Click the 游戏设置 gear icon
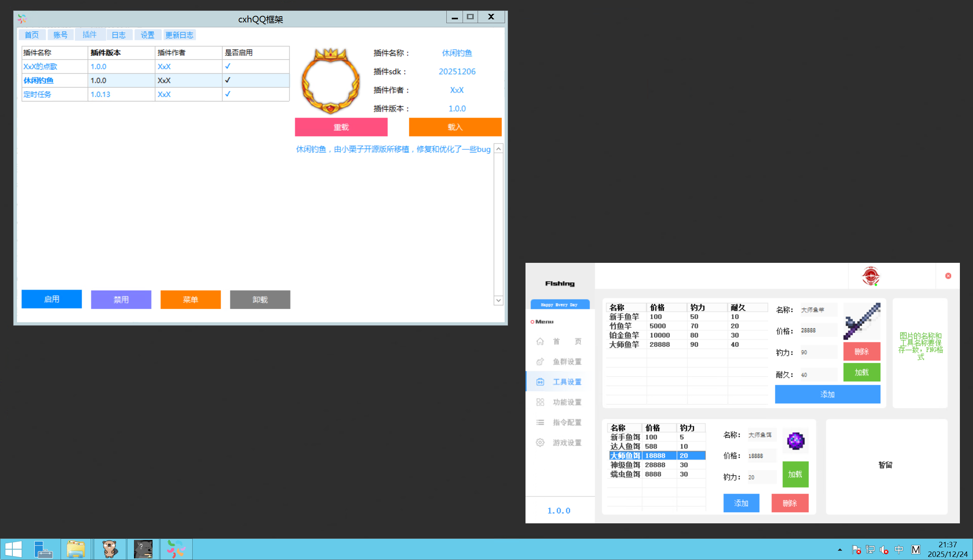This screenshot has height=560, width=973. [540, 443]
